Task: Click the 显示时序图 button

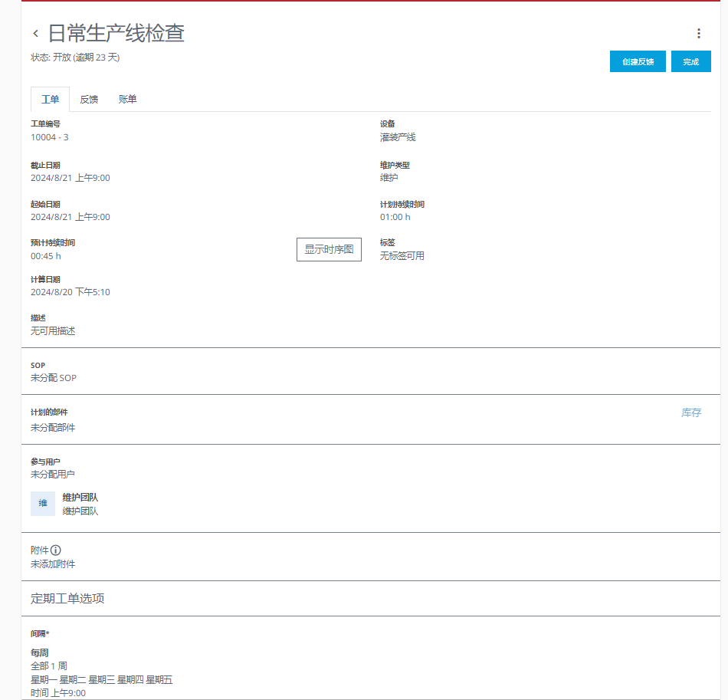Action: click(329, 249)
